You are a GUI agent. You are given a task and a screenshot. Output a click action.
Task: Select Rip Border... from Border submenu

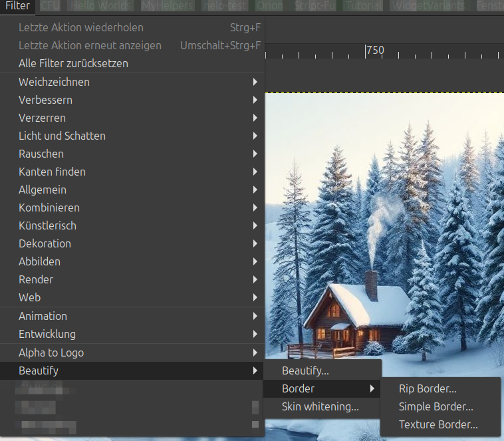coord(428,388)
